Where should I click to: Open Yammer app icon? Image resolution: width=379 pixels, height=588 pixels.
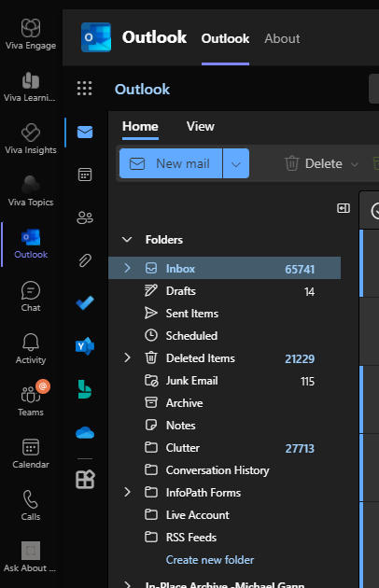(85, 346)
